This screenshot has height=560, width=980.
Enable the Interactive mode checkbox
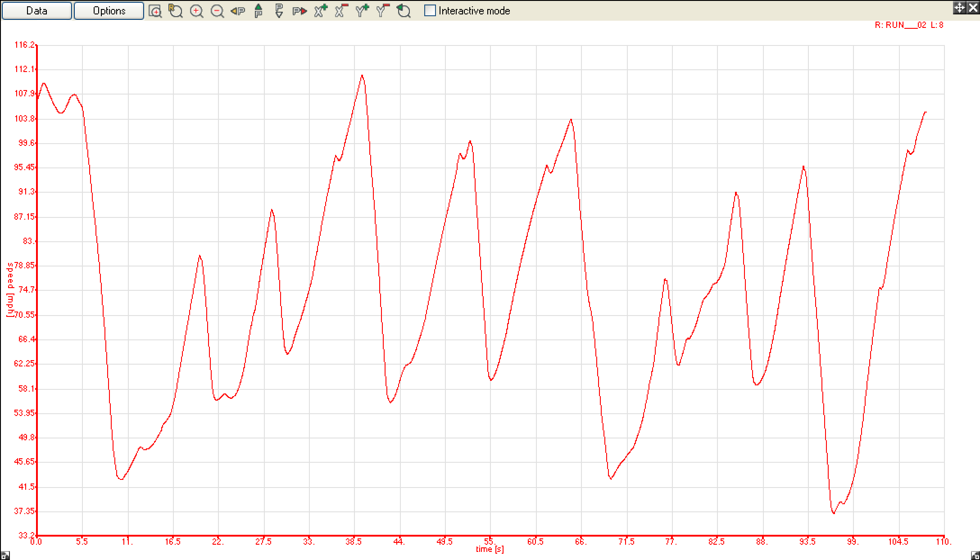pyautogui.click(x=430, y=11)
